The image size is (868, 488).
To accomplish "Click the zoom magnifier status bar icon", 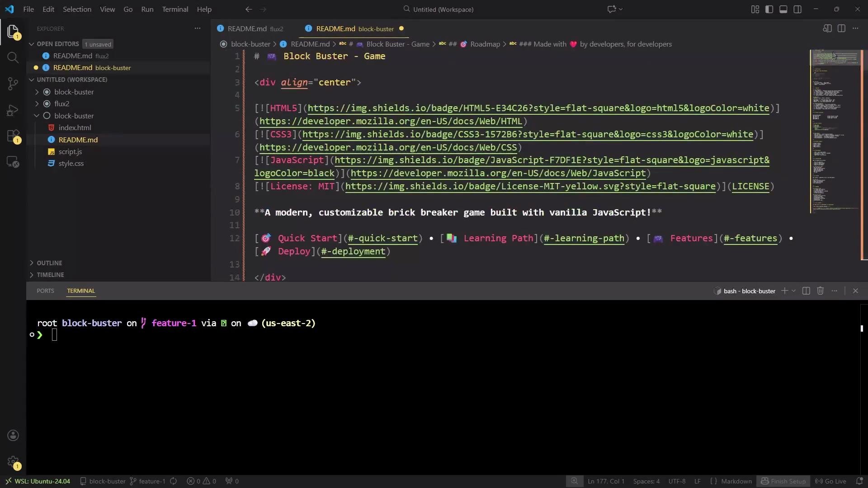I will pyautogui.click(x=574, y=481).
